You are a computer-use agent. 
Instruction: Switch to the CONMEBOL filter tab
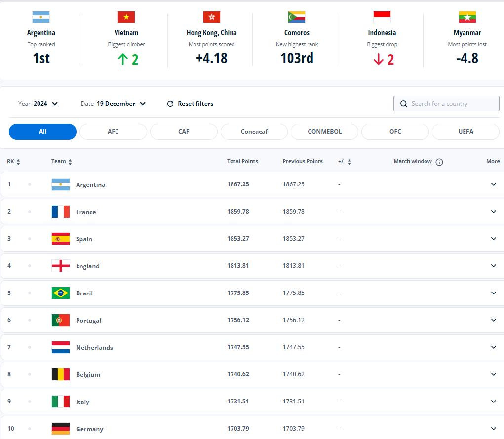324,132
